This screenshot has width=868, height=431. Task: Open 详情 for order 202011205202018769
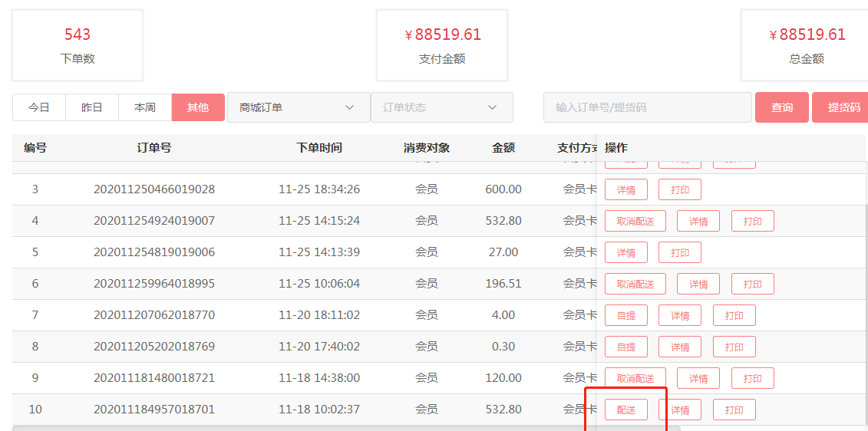(680, 347)
